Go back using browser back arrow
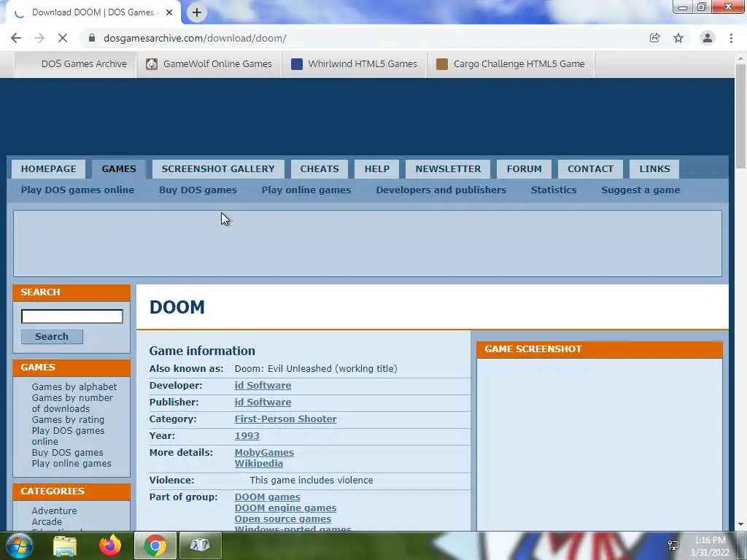747x560 pixels. point(16,38)
